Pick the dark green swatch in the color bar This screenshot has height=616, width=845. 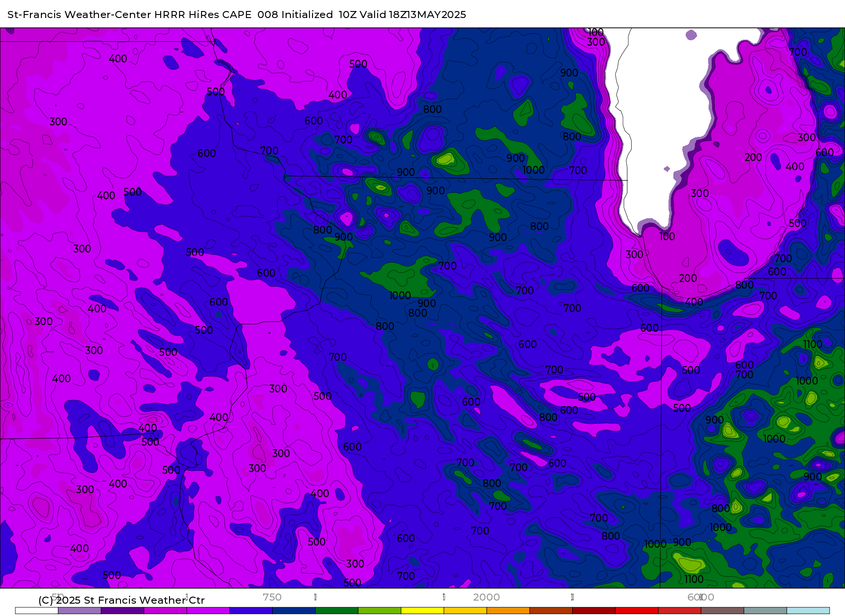(337, 611)
